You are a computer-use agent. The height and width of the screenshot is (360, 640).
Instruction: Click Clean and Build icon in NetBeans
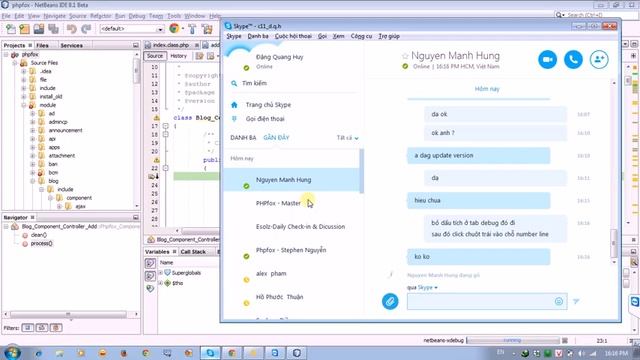[207, 29]
